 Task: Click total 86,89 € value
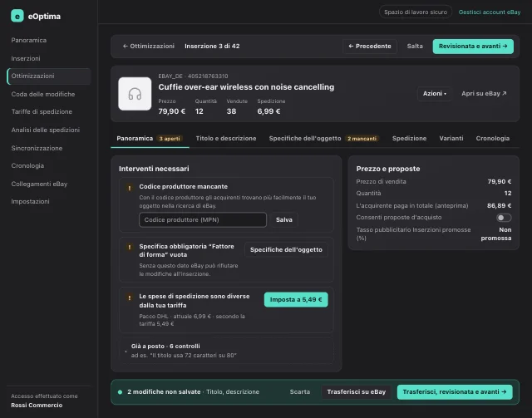click(499, 205)
